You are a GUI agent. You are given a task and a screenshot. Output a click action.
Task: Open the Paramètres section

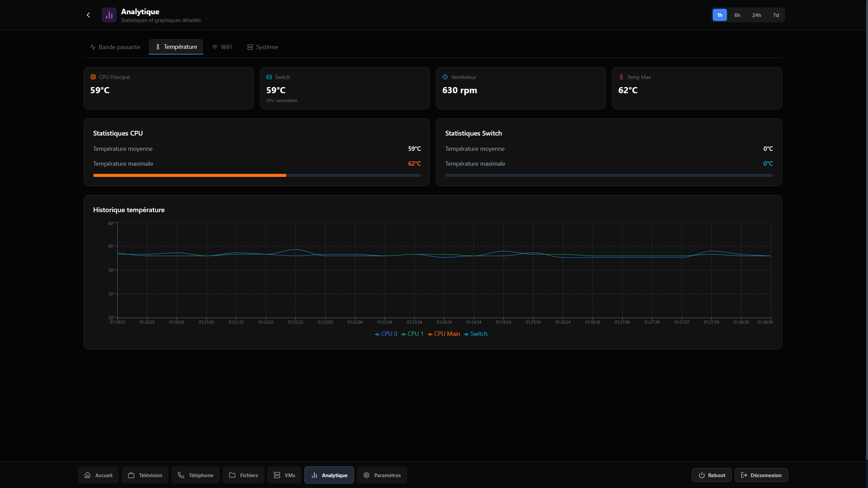[382, 475]
